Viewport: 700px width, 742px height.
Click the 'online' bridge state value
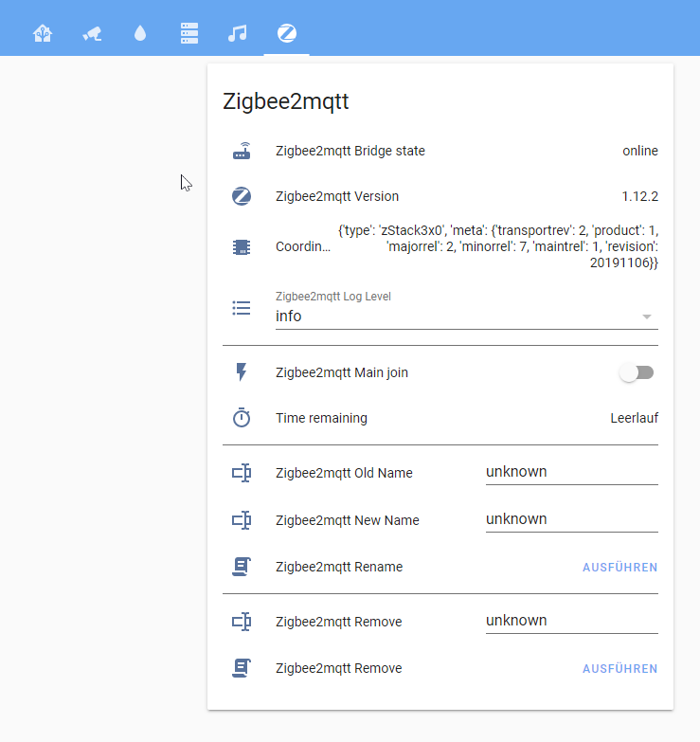pos(640,151)
